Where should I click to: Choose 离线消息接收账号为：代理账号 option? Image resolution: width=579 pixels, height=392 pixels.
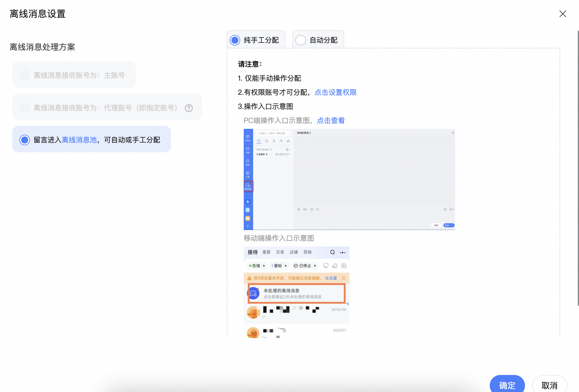click(107, 107)
